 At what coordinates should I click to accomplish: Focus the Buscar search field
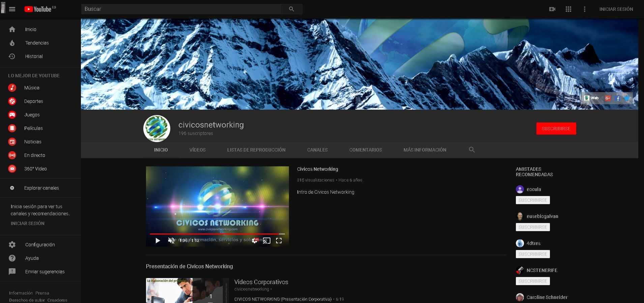pos(181,9)
